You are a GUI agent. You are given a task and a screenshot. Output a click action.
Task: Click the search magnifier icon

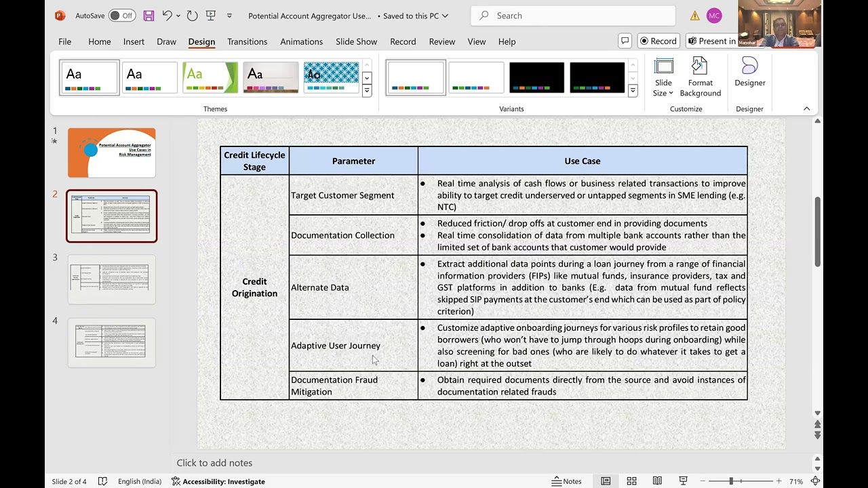(x=484, y=16)
